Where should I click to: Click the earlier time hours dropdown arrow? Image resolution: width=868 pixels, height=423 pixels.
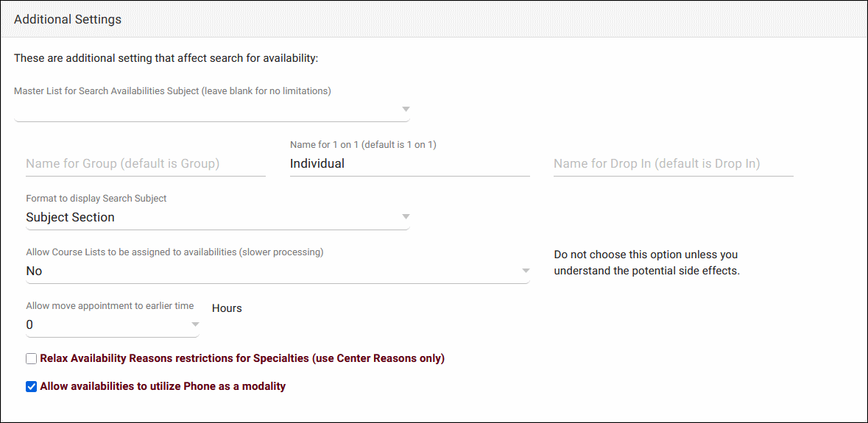195,324
